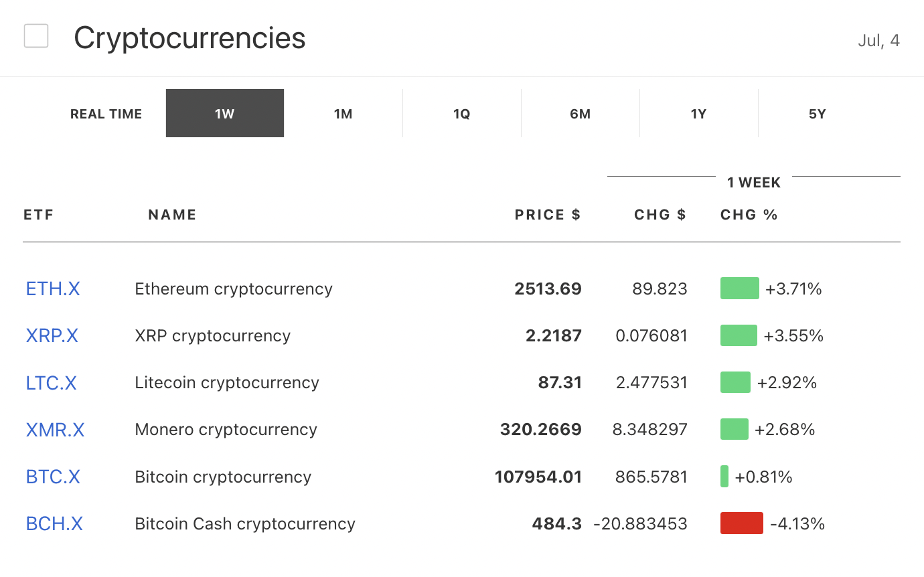The width and height of the screenshot is (924, 577).
Task: Click XRP cryptocurrency name cell
Action: tap(213, 335)
